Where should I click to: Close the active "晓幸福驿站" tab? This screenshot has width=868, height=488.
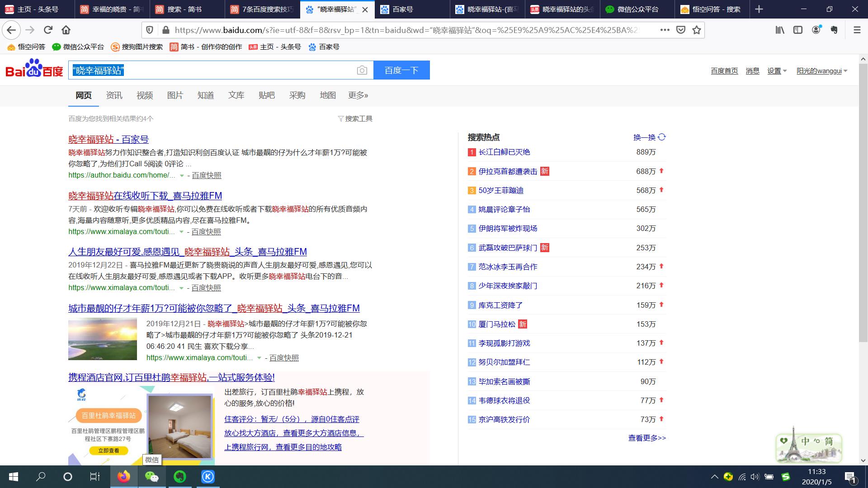365,9
